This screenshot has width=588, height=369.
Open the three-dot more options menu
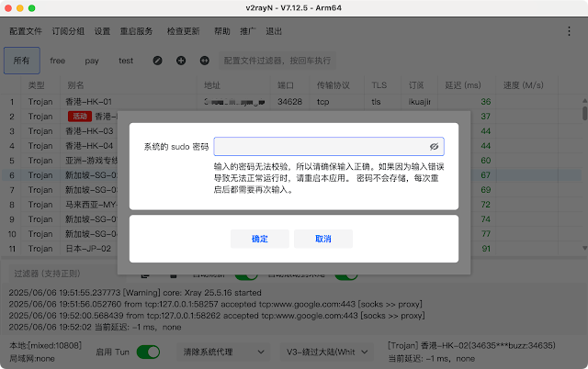click(x=568, y=30)
